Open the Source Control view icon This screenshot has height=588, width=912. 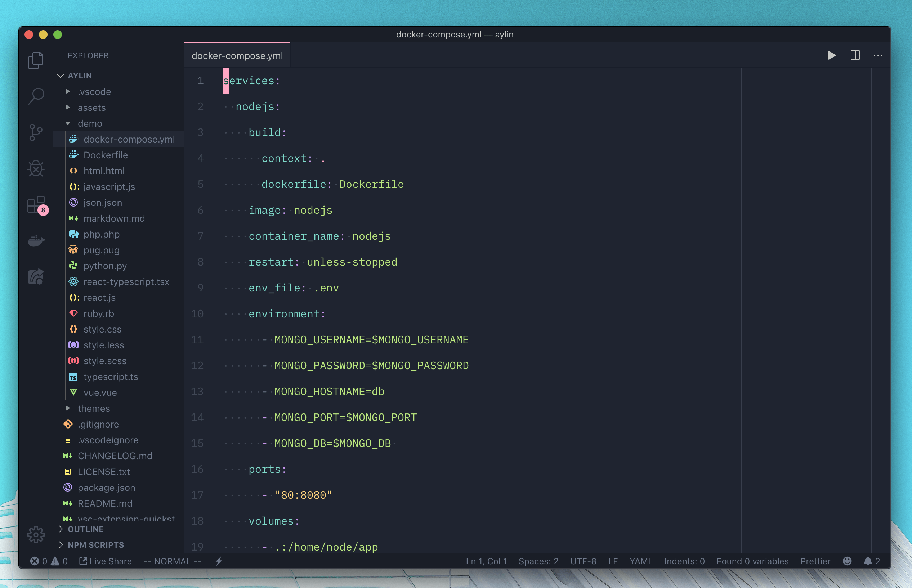[36, 132]
